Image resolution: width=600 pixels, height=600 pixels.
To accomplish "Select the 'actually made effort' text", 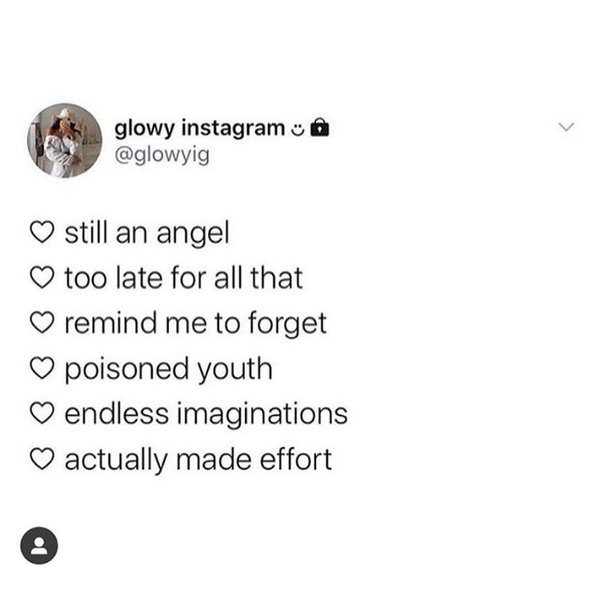I will pos(198,460).
